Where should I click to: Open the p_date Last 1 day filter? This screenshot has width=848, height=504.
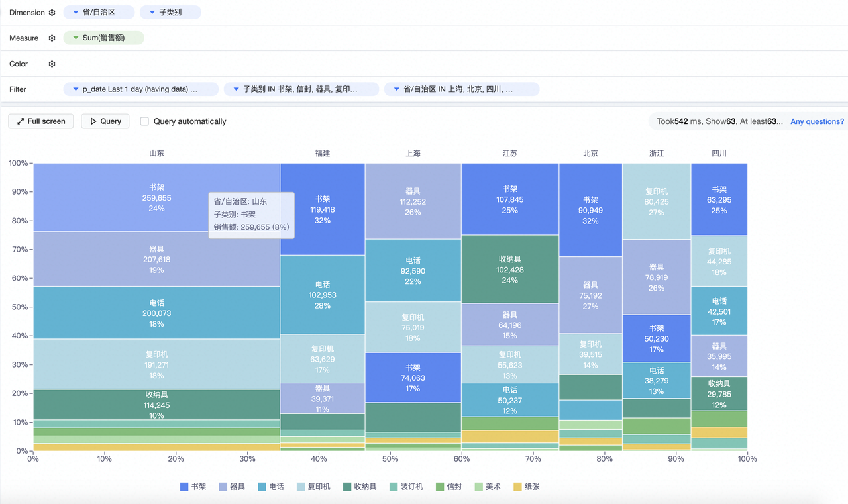coord(141,89)
